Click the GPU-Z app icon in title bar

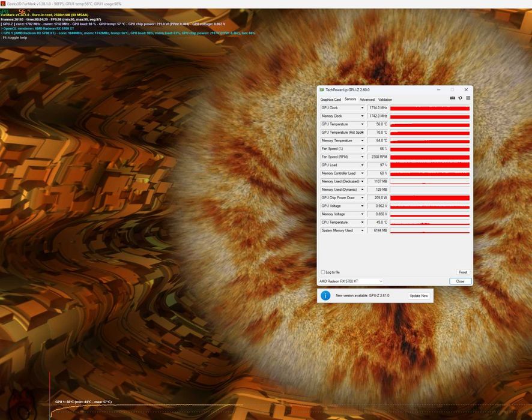[x=322, y=90]
